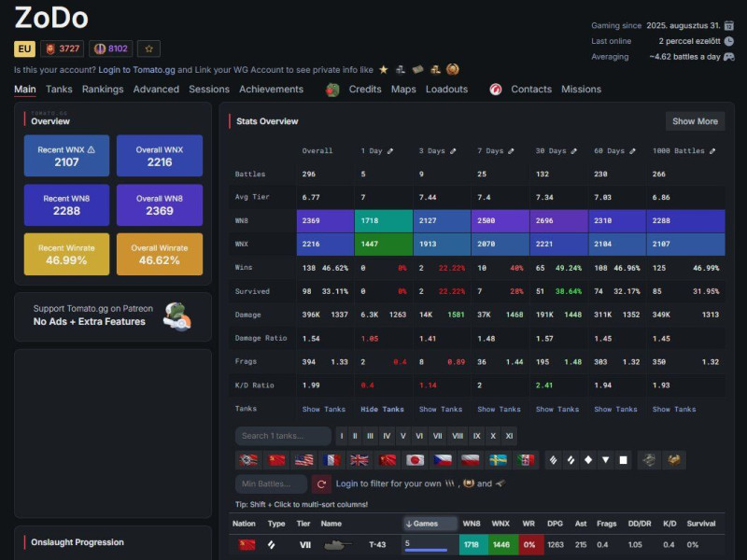Edit the 1 Day period pencil icon
Image resolution: width=747 pixels, height=560 pixels.
pos(390,151)
